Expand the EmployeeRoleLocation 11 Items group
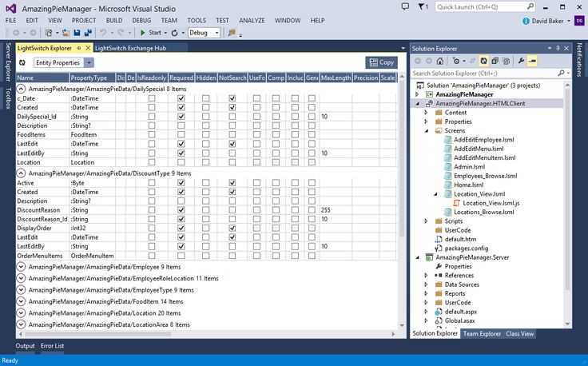This screenshot has width=588, height=366. point(21,278)
